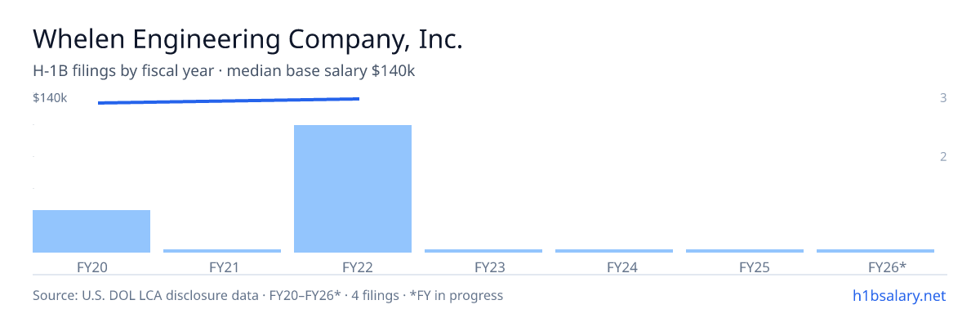This screenshot has height=327, width=980.
Task: Click the H-1B filings subtitle text
Action: coord(225,71)
